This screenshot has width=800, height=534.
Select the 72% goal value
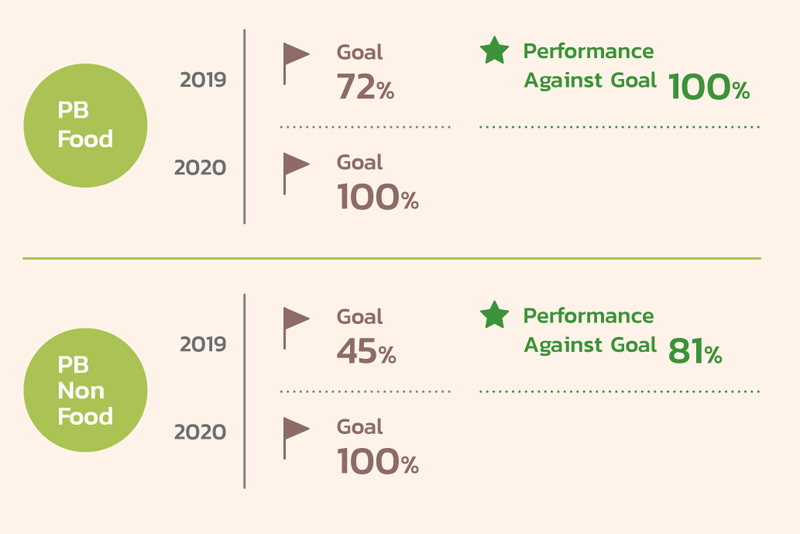pyautogui.click(x=365, y=86)
